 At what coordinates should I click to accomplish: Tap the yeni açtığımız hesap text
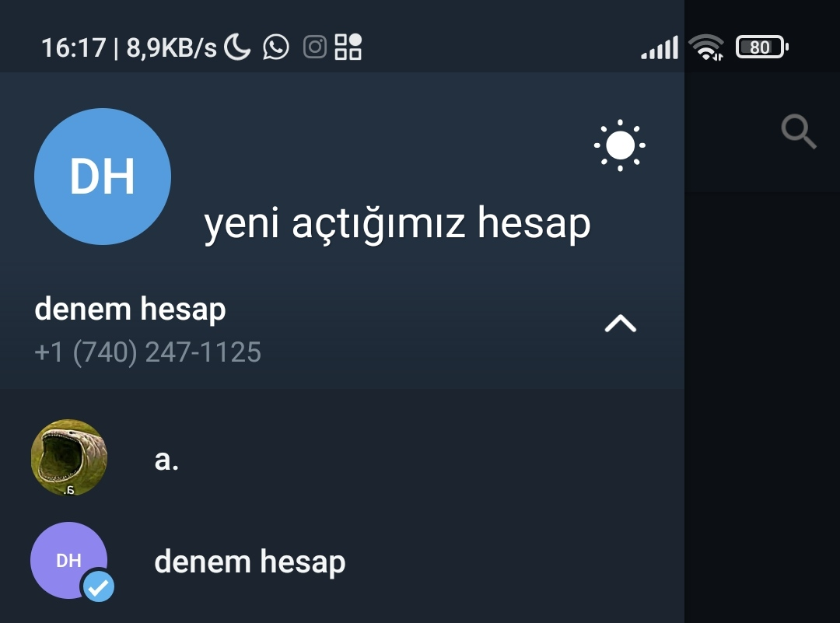pyautogui.click(x=397, y=223)
